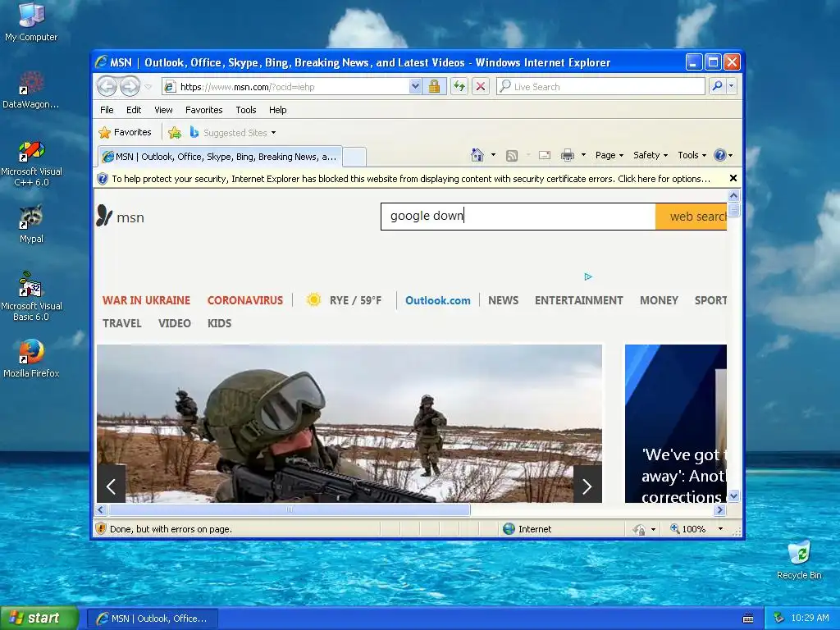Open the search provider options dropdown
This screenshot has height=630, width=840.
[731, 86]
